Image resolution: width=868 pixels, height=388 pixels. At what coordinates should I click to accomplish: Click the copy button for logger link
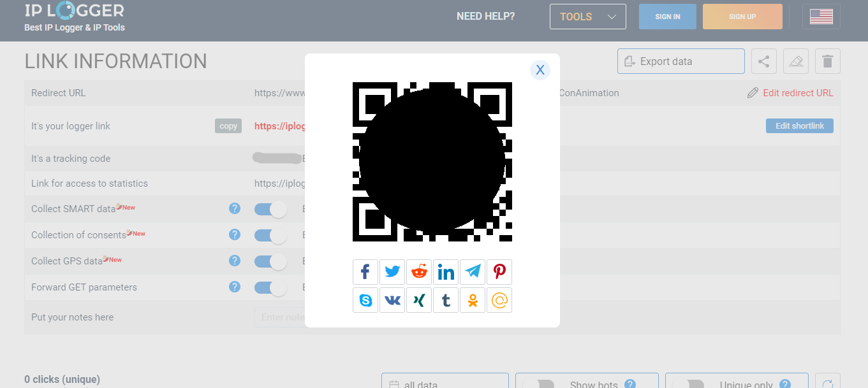(228, 126)
